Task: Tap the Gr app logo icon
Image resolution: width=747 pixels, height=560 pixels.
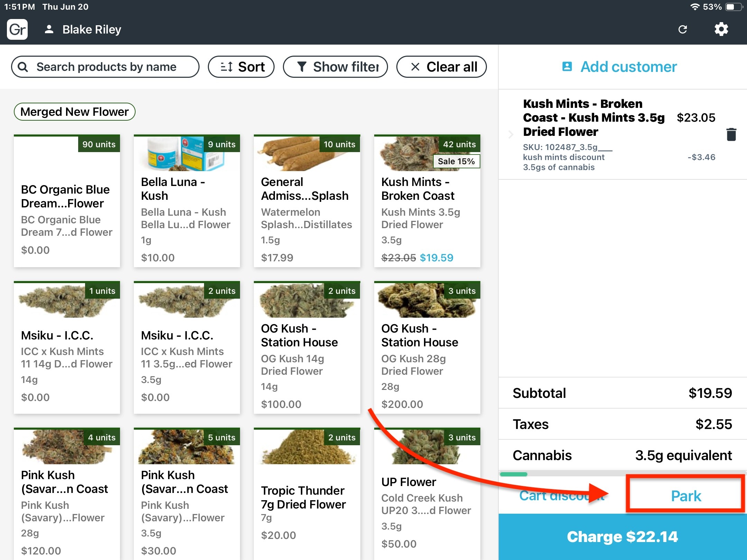Action: 17,29
